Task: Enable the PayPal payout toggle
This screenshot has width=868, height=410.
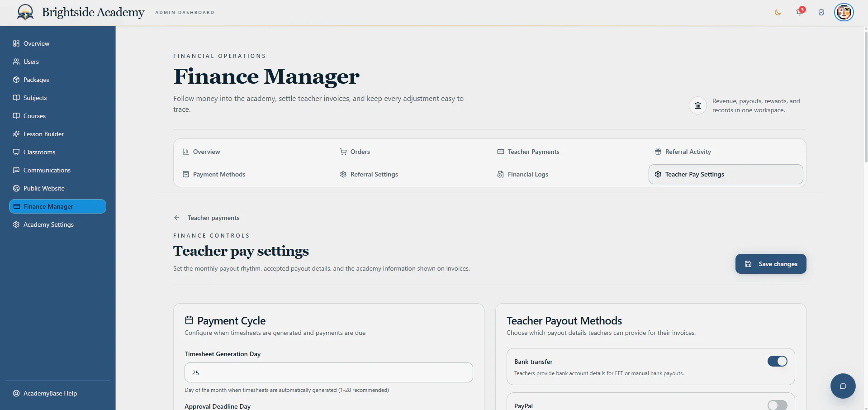Action: [777, 405]
